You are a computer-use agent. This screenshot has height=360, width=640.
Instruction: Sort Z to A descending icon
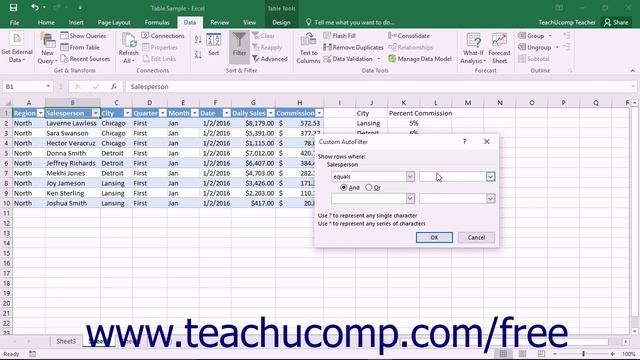(x=198, y=54)
